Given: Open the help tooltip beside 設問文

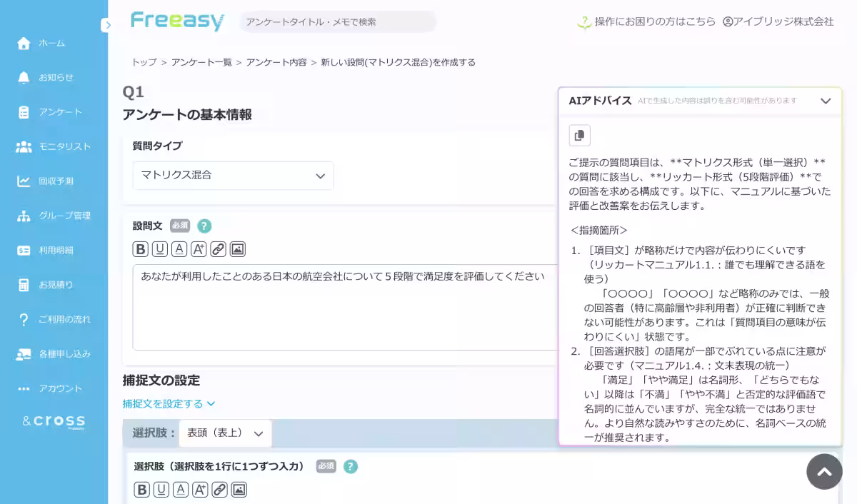Looking at the screenshot, I should [204, 226].
